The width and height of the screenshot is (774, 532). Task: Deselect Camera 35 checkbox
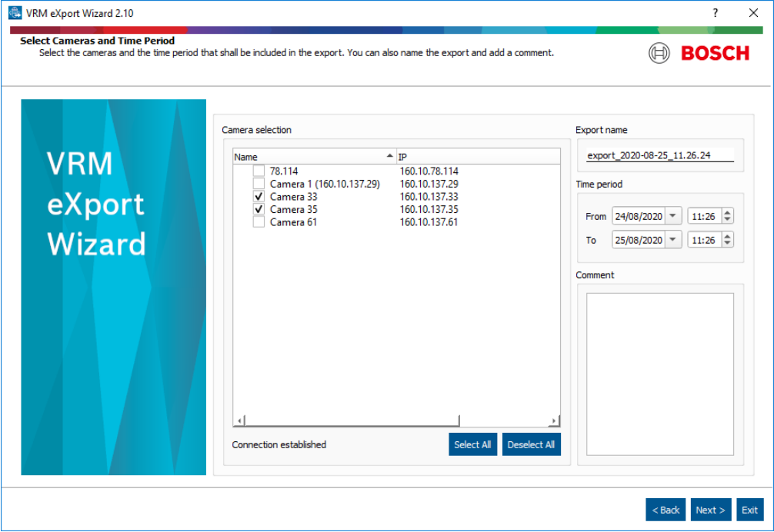coord(259,210)
